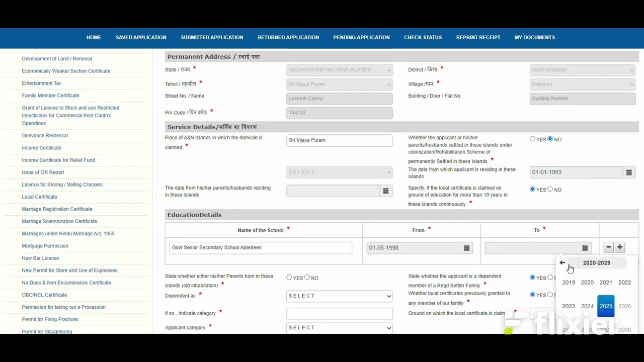Open Marriage Solemnization Certificate link
644x362 pixels.
pos(59,221)
